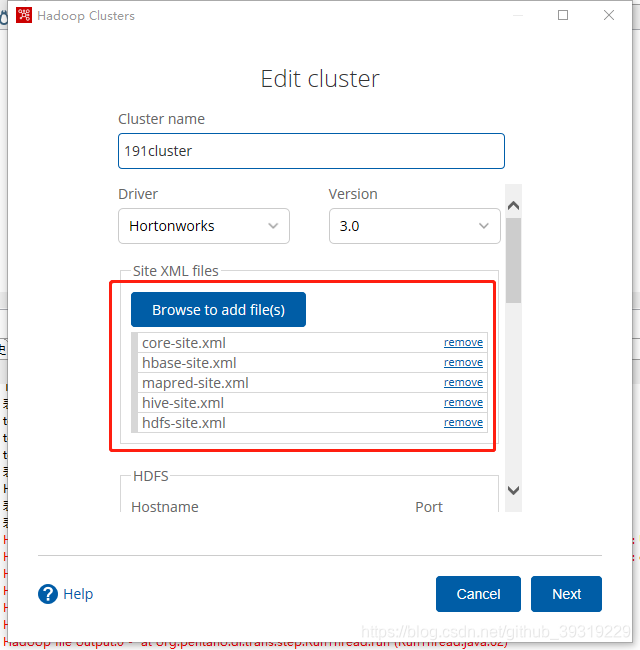Select the mapred-site.xml file name
The width and height of the screenshot is (640, 650).
195,383
